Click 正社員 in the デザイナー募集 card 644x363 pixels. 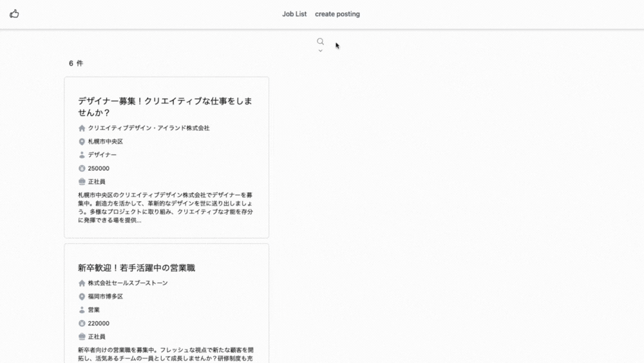97,182
